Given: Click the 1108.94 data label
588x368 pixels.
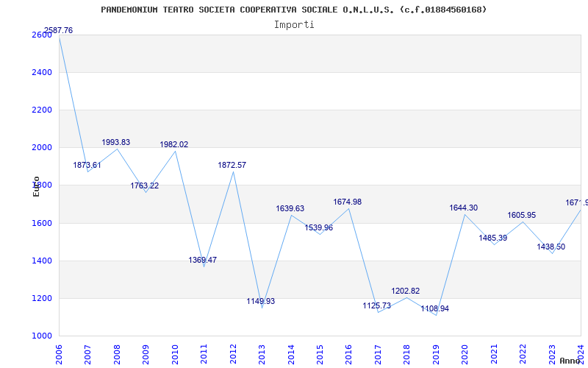Looking at the screenshot, I should click(x=435, y=308).
